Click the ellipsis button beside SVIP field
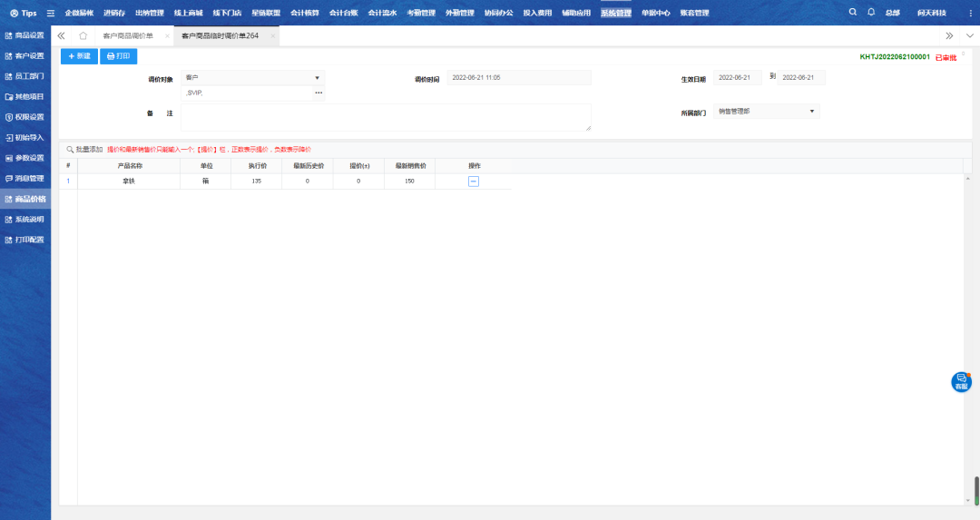Viewport: 980px width, 520px height. tap(318, 93)
